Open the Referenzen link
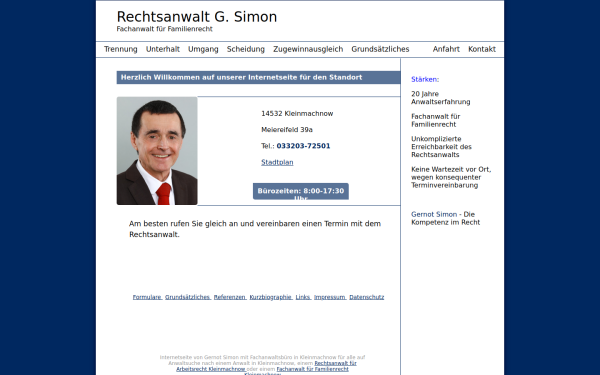The width and height of the screenshot is (600, 375). [x=230, y=297]
